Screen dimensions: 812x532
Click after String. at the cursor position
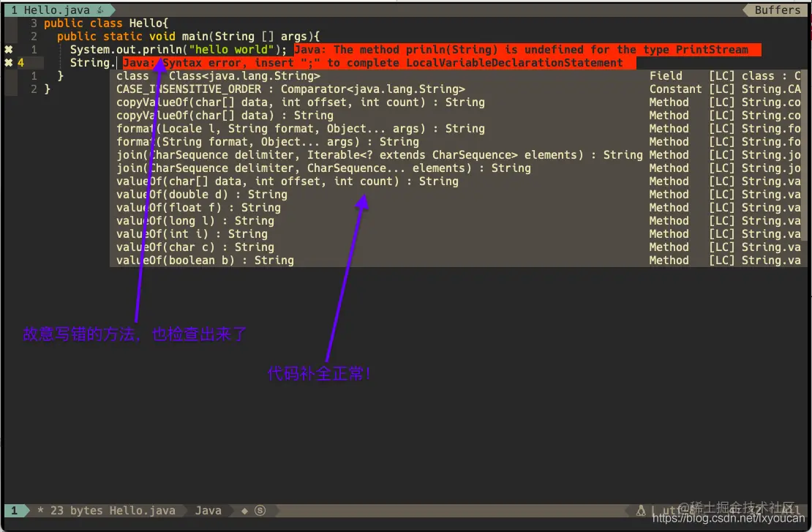point(118,63)
